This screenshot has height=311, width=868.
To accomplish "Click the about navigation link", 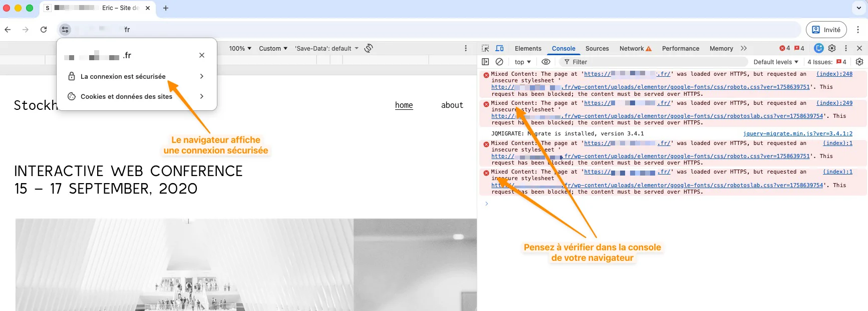I will click(452, 105).
